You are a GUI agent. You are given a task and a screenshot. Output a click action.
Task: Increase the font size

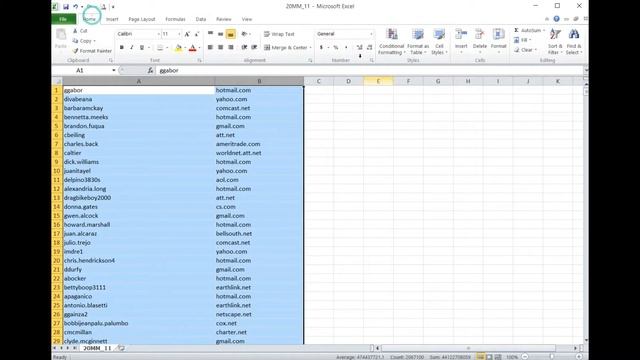(x=187, y=34)
